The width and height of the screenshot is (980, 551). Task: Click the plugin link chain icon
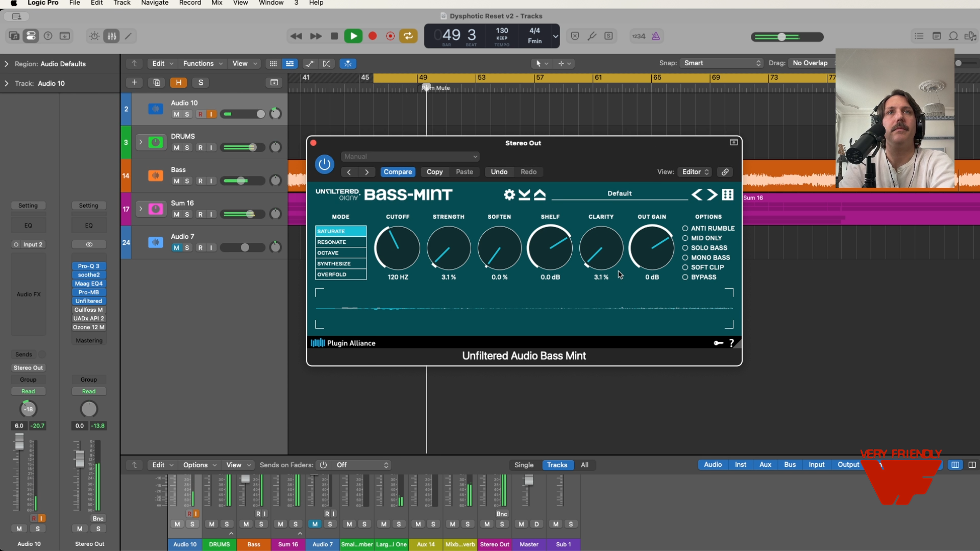coord(725,172)
